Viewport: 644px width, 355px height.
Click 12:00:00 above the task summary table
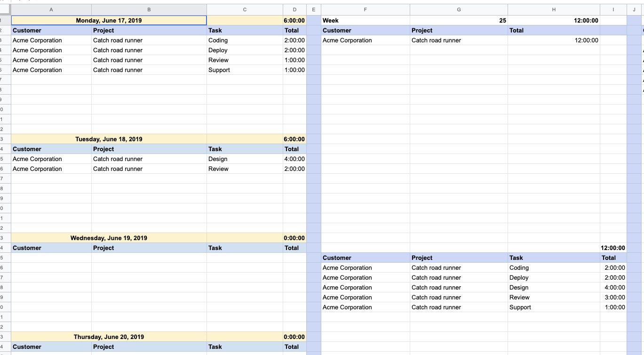613,248
